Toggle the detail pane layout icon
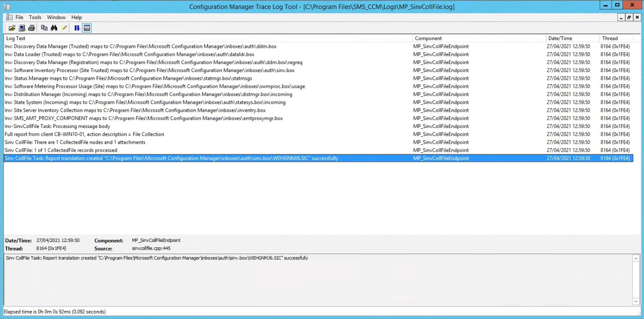The image size is (644, 319). tap(86, 27)
